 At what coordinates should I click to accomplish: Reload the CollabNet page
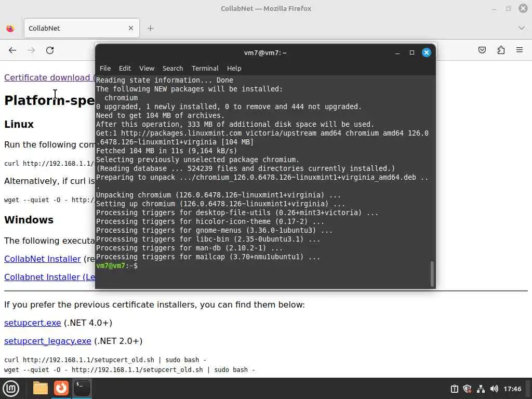tap(50, 50)
